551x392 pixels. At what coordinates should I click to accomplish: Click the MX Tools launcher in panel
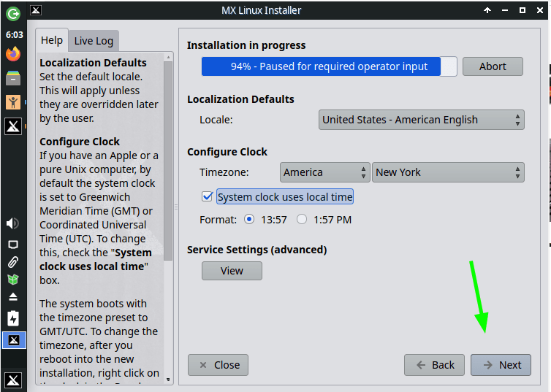point(13,126)
